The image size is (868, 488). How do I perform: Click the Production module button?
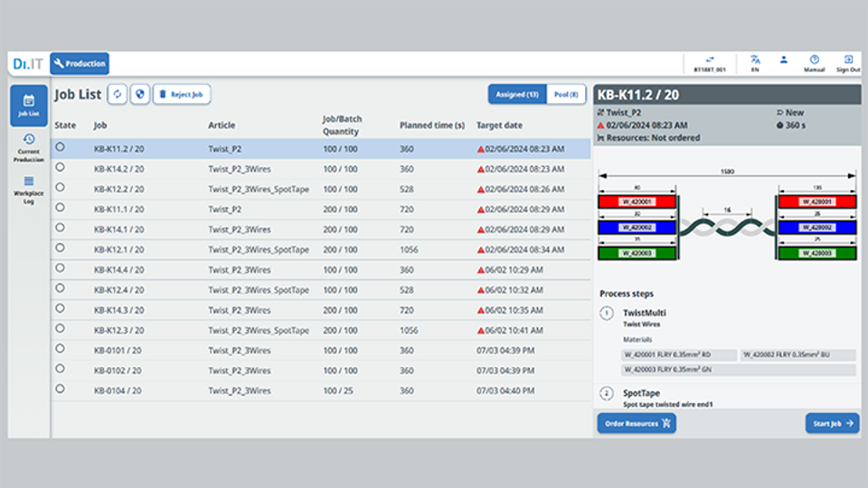pyautogui.click(x=80, y=63)
